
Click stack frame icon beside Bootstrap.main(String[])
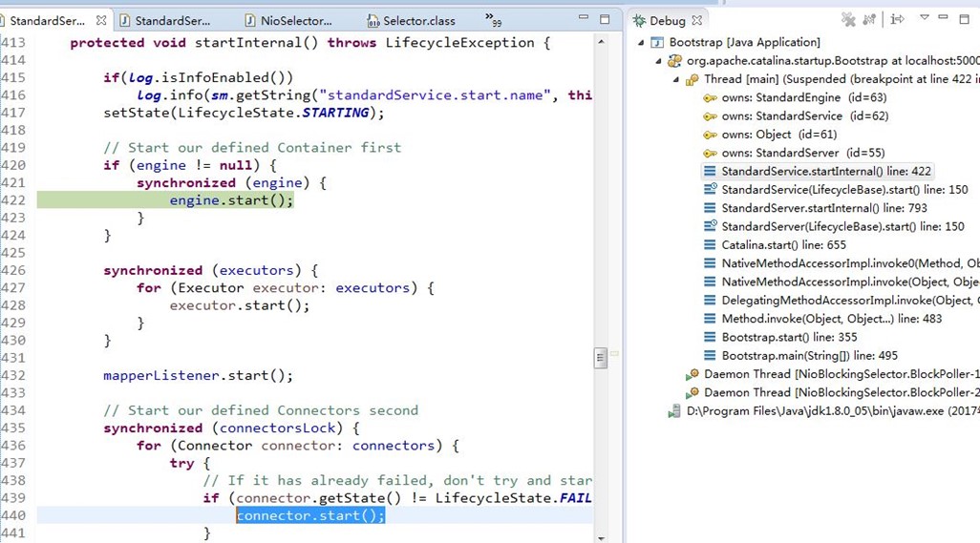click(x=710, y=356)
